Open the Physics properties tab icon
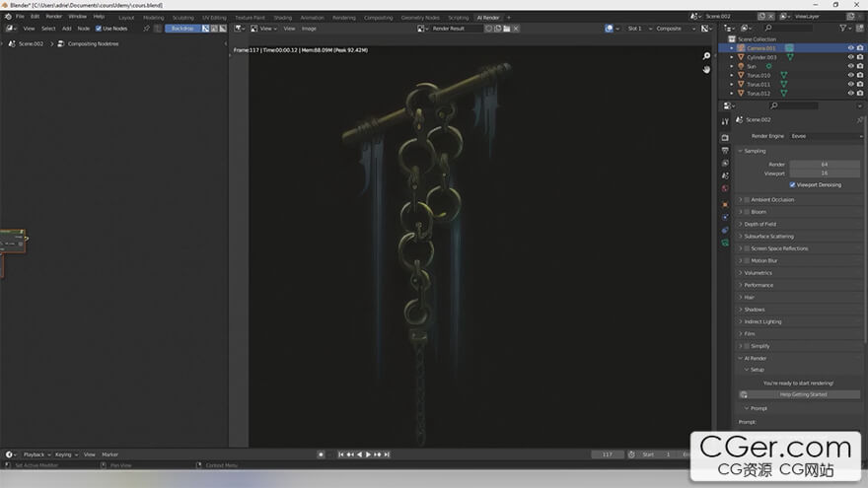Image resolution: width=868 pixels, height=488 pixels. point(725,217)
